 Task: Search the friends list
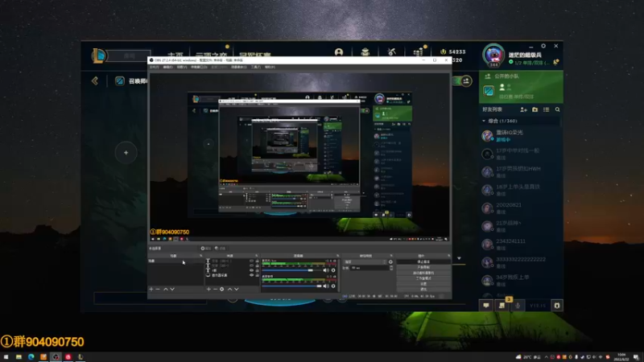[557, 109]
